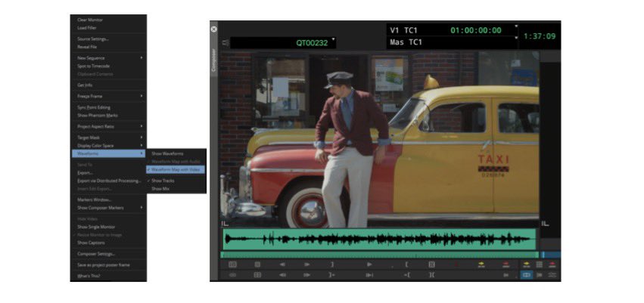Click the Go to In button
644x303 pixels.
coord(406,275)
